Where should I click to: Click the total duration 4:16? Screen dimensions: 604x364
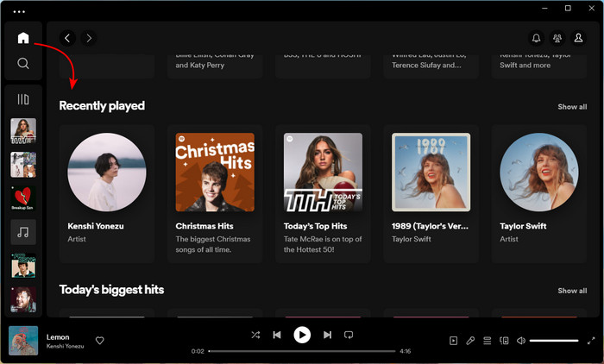[x=406, y=351]
